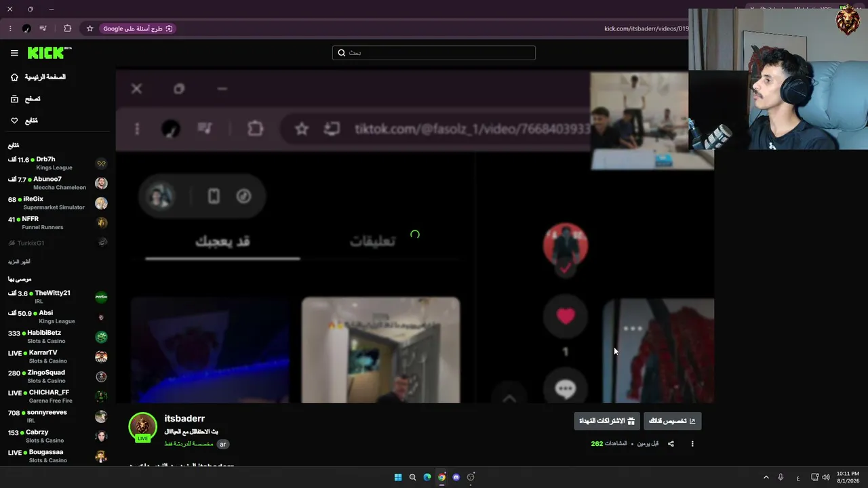The image size is (868, 488).
Task: Switch the keyboard input language indicator
Action: tap(798, 477)
